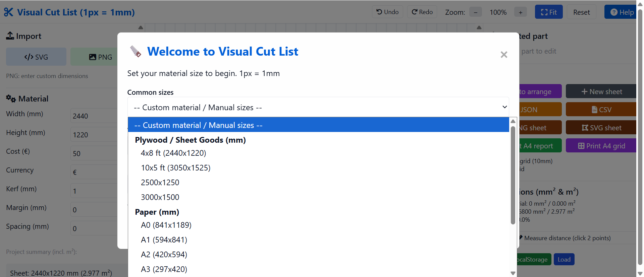Close the Welcome dialog with the X
The height and width of the screenshot is (277, 644).
coord(504,55)
